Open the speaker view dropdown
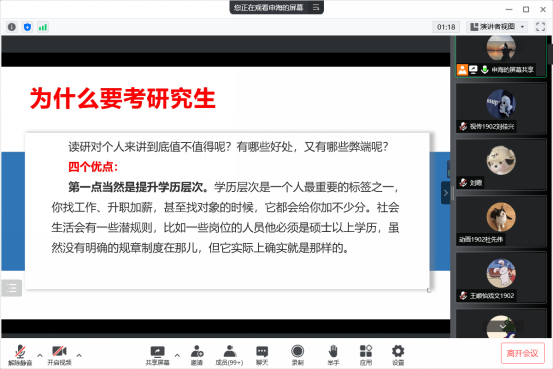553x369 pixels. 498,27
